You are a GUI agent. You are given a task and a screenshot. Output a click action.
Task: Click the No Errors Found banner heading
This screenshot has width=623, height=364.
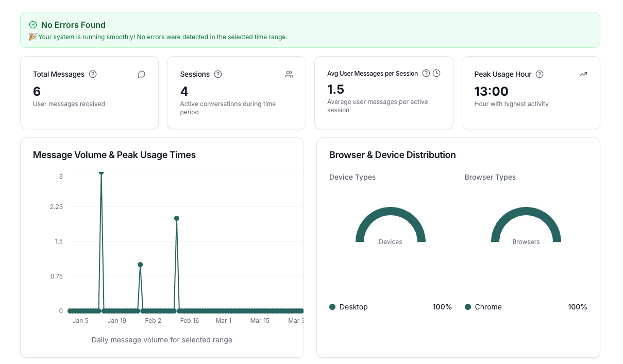[73, 25]
